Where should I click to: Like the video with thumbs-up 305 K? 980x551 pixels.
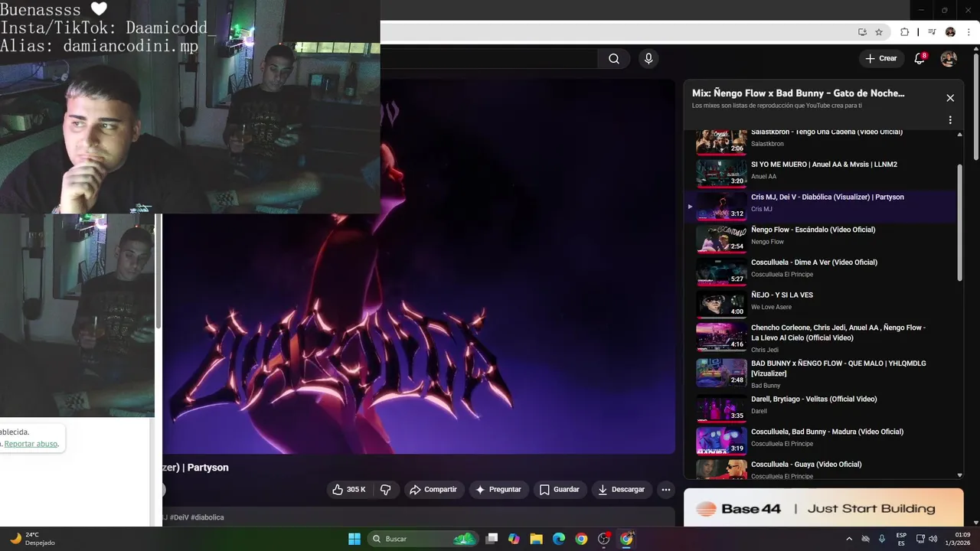[x=349, y=490]
